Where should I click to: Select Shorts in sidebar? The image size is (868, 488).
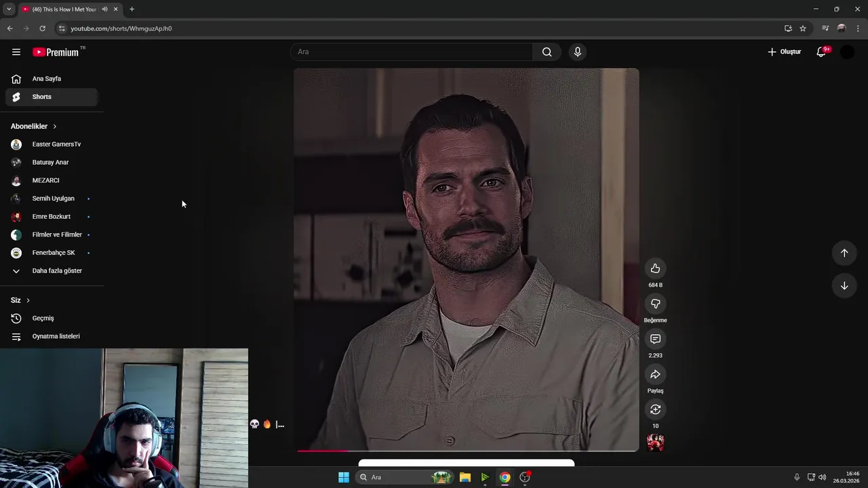point(52,97)
